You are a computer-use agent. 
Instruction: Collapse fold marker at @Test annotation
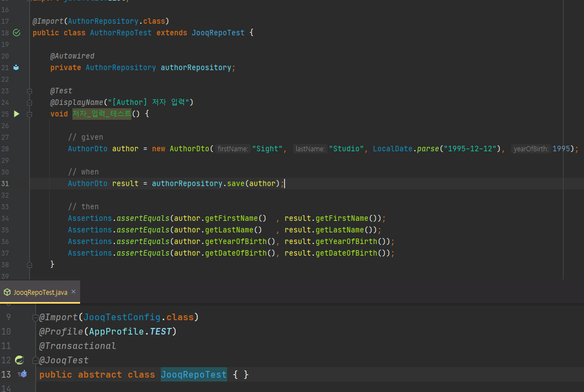click(30, 91)
